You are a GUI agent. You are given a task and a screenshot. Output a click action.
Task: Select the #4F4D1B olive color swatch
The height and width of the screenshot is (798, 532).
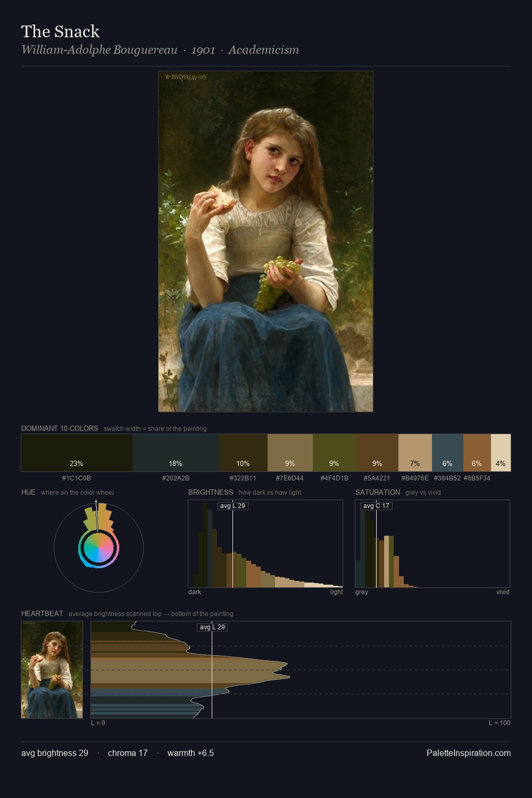point(334,453)
